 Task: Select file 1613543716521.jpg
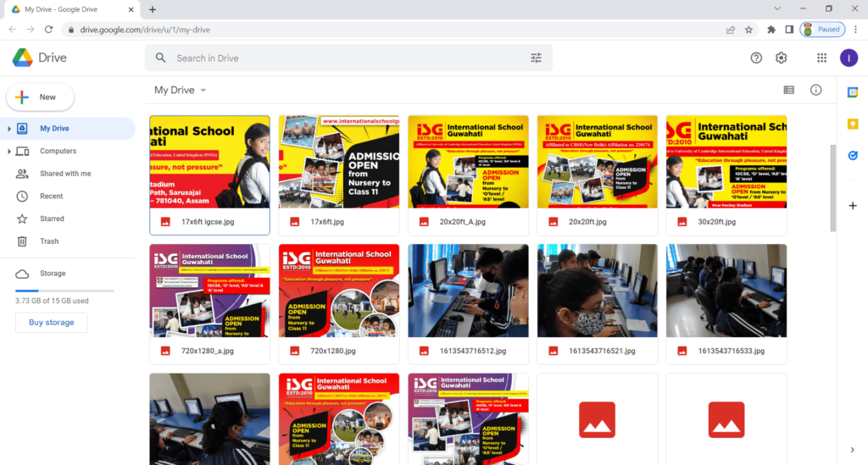(598, 304)
